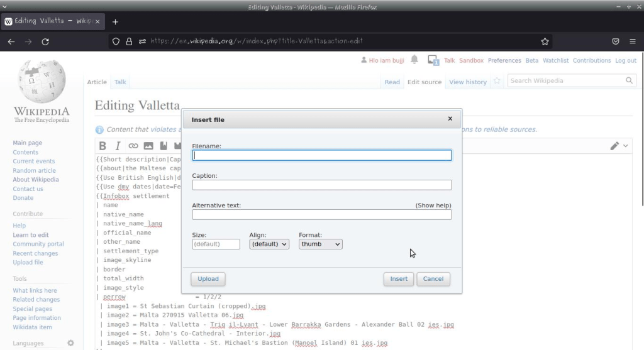Open Firefox hamburger application menu

pos(632,41)
